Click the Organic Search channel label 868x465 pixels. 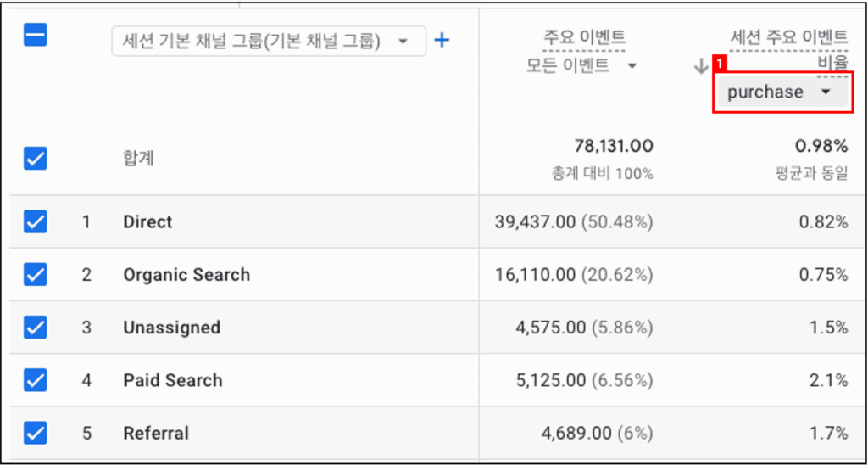click(x=186, y=275)
